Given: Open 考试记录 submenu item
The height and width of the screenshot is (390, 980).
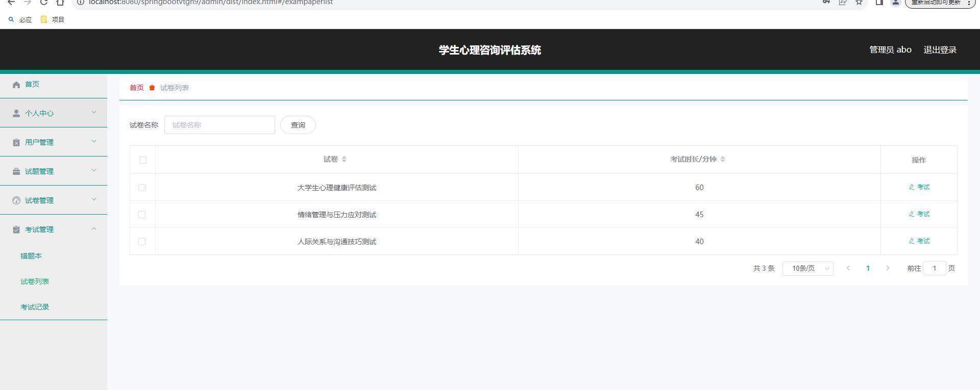Looking at the screenshot, I should (x=35, y=307).
